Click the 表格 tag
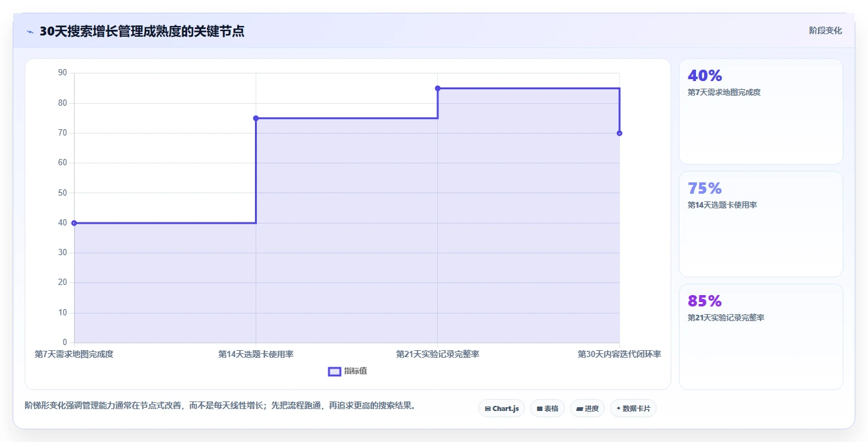868x442 pixels. tap(547, 408)
